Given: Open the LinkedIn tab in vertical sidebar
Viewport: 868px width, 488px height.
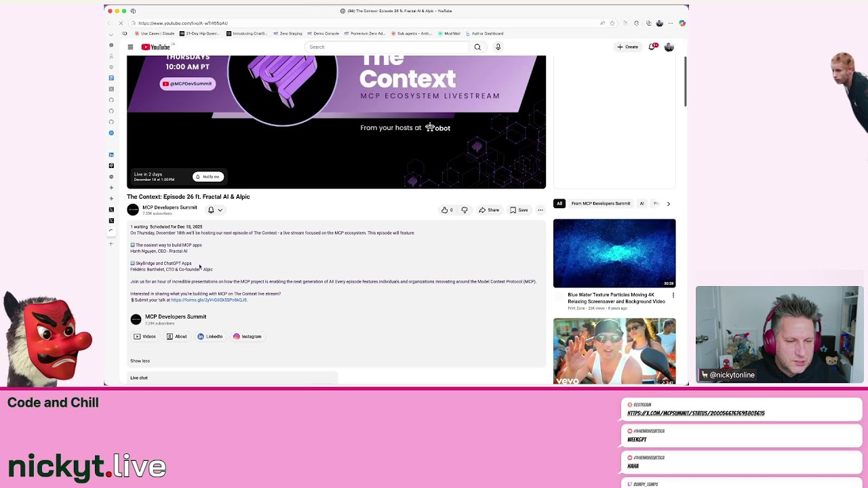Looking at the screenshot, I should pos(111,155).
